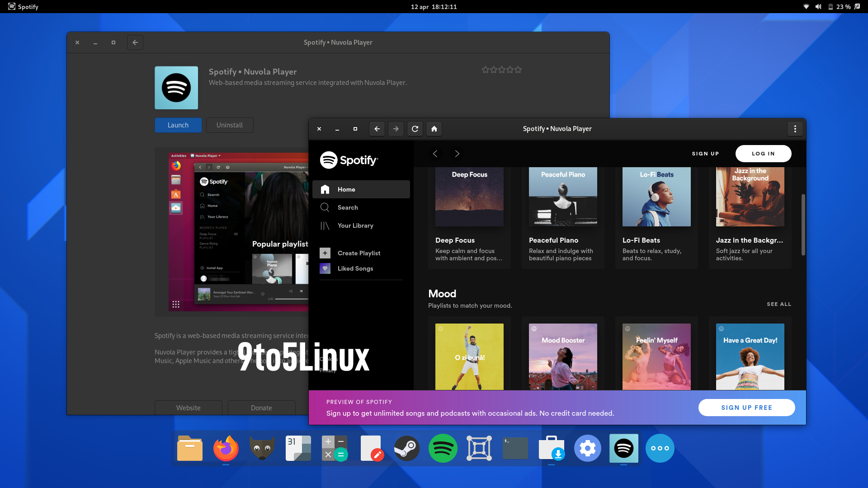868x488 pixels.
Task: Open GIMP from the dock
Action: point(262,448)
